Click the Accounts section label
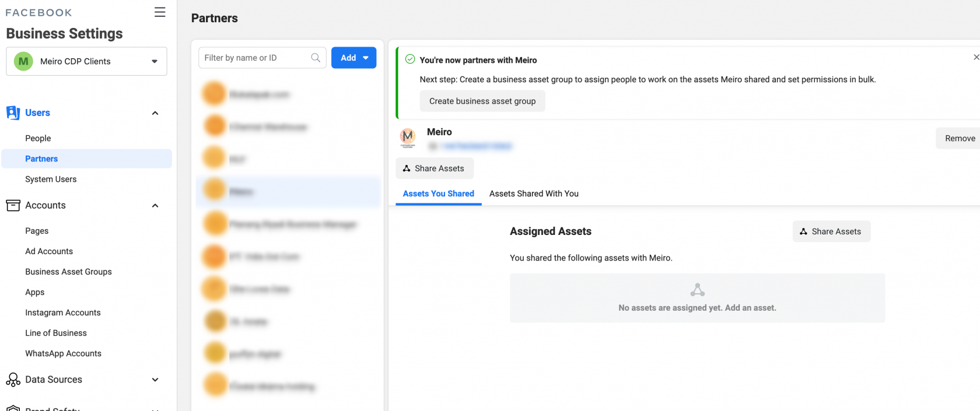Viewport: 980px width, 411px height. 45,205
